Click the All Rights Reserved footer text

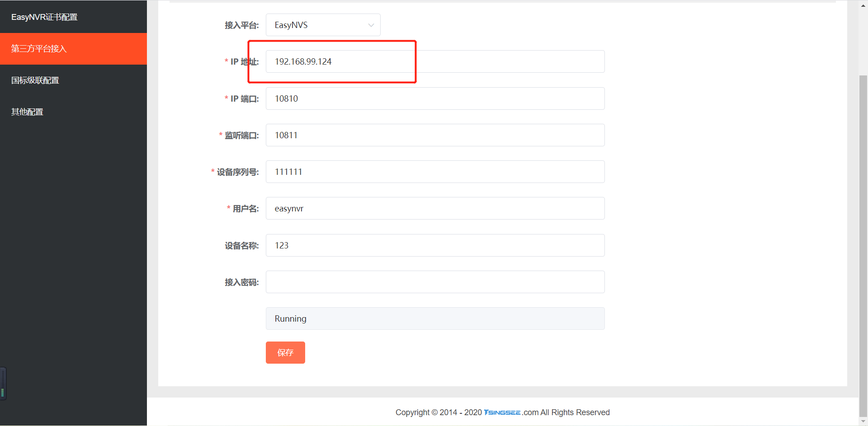point(575,412)
